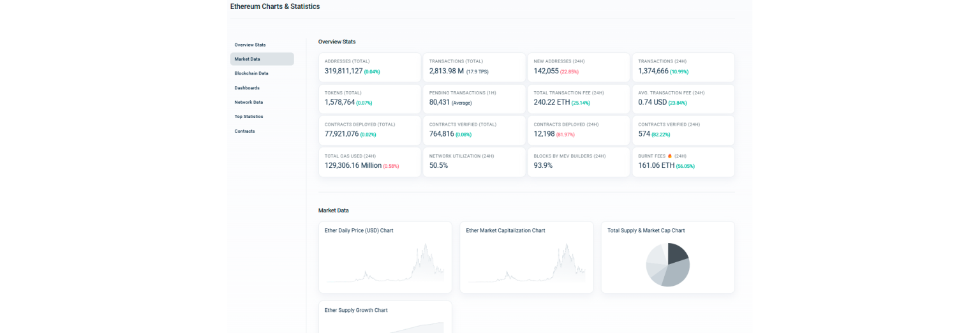Screen dimensions: 980x333
Task: Click Avg. Transaction Fee value 0.74 USD
Action: click(x=653, y=102)
